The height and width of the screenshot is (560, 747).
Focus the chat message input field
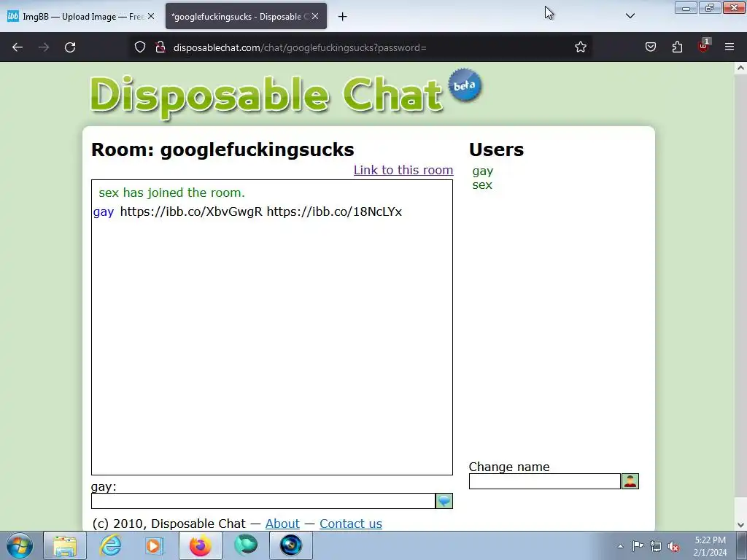coord(263,501)
